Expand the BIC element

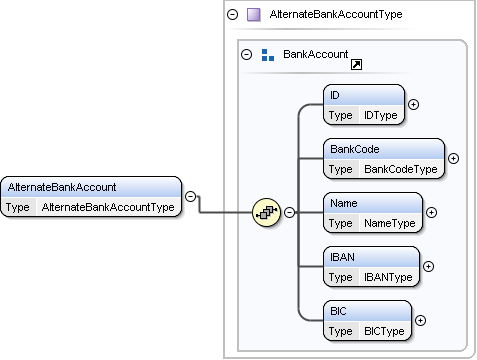tap(421, 320)
